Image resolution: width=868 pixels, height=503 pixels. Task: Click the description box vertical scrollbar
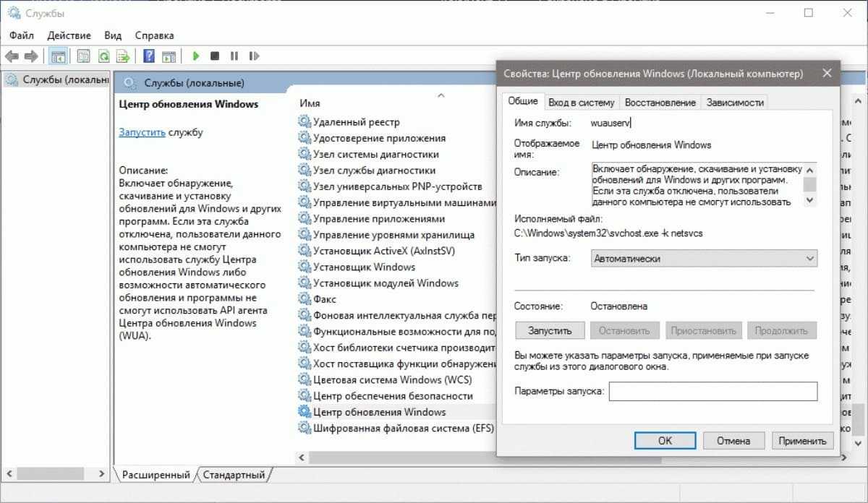[x=810, y=184]
